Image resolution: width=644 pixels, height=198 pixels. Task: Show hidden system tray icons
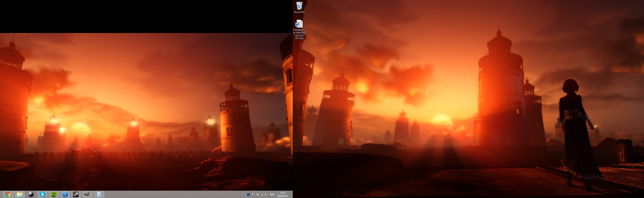pos(244,195)
